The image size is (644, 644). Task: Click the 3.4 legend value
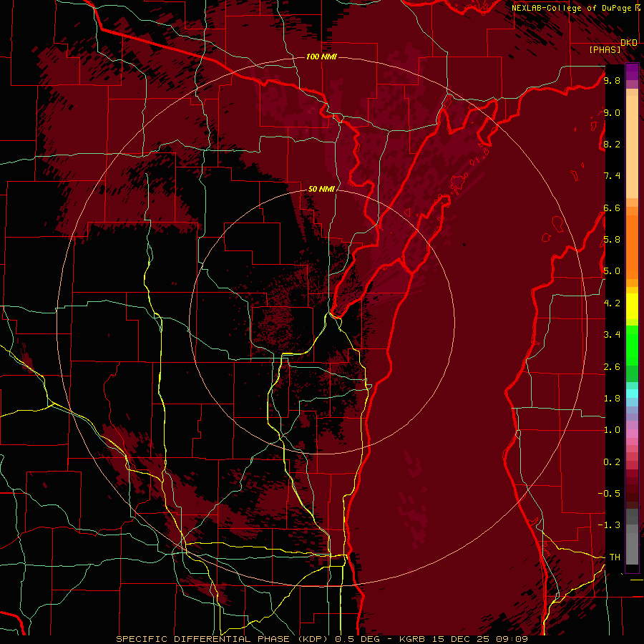click(x=612, y=335)
